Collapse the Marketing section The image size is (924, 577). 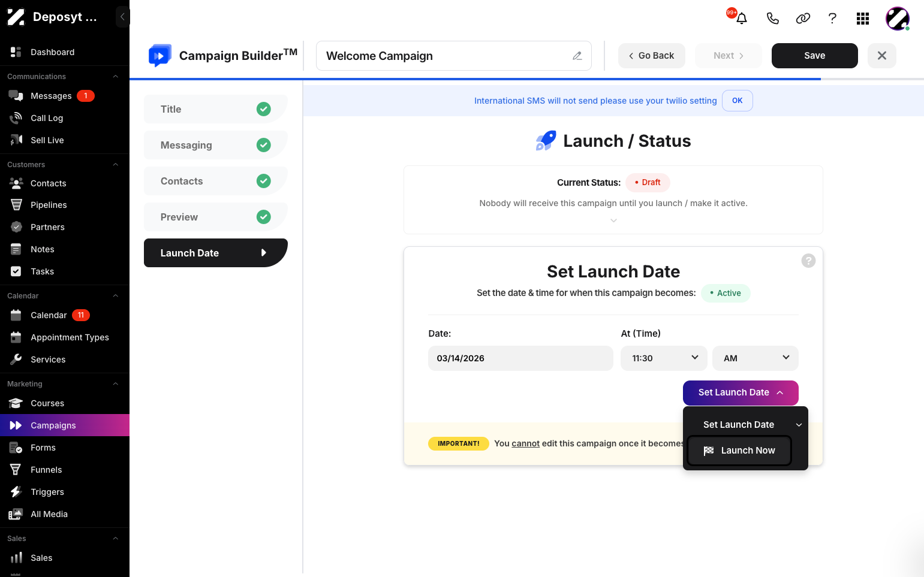pos(116,384)
